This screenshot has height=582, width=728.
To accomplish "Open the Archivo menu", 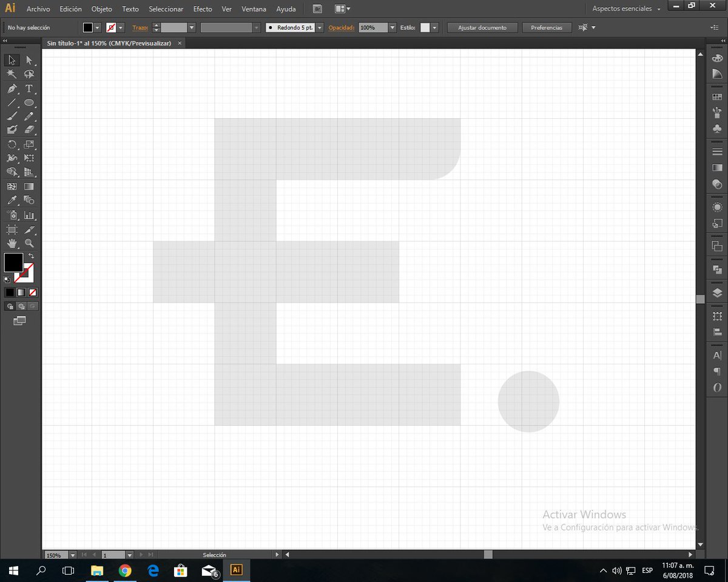I will tap(38, 9).
